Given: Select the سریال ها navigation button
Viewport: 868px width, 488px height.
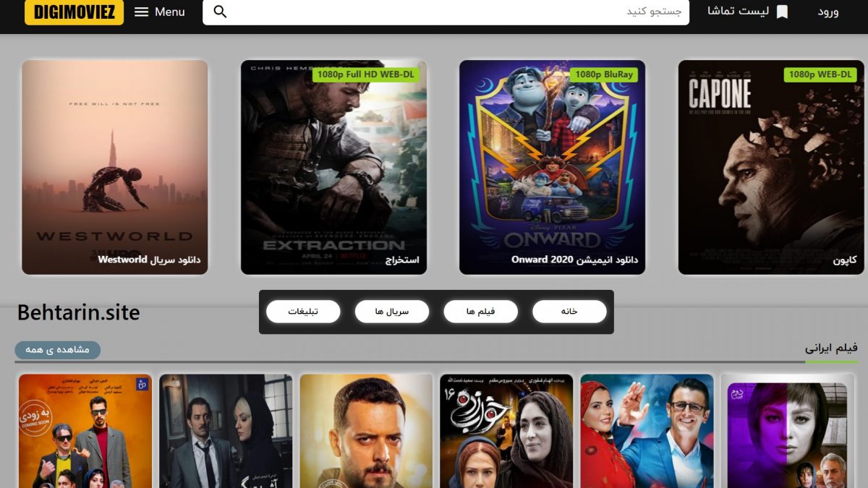Looking at the screenshot, I should click(x=392, y=312).
